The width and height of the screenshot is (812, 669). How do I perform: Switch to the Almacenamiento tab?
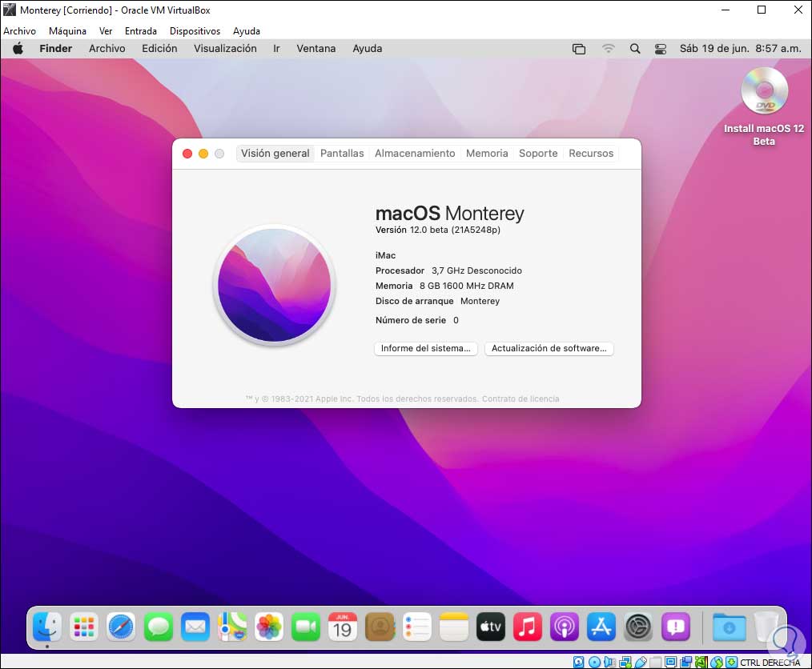point(415,153)
